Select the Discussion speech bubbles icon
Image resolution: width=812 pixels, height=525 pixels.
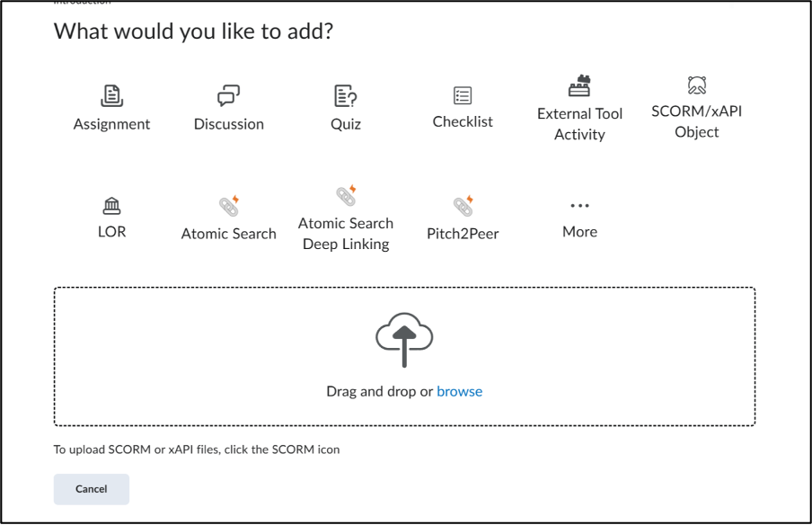(x=229, y=95)
